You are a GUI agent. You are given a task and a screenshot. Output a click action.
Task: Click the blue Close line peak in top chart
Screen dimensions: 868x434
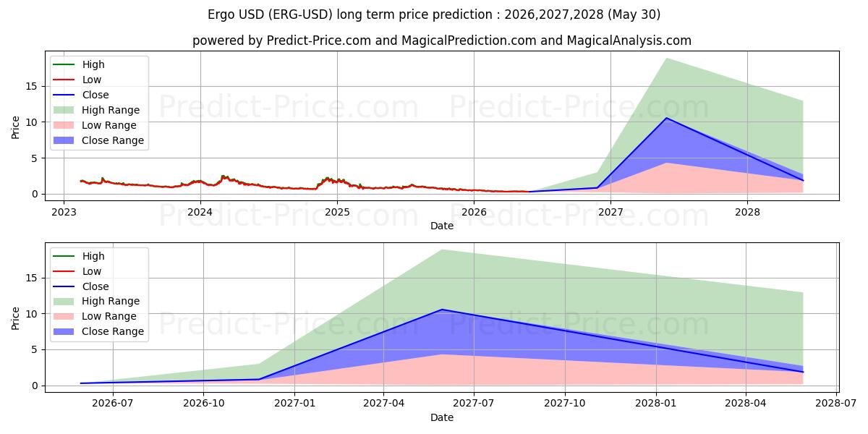[x=666, y=118]
